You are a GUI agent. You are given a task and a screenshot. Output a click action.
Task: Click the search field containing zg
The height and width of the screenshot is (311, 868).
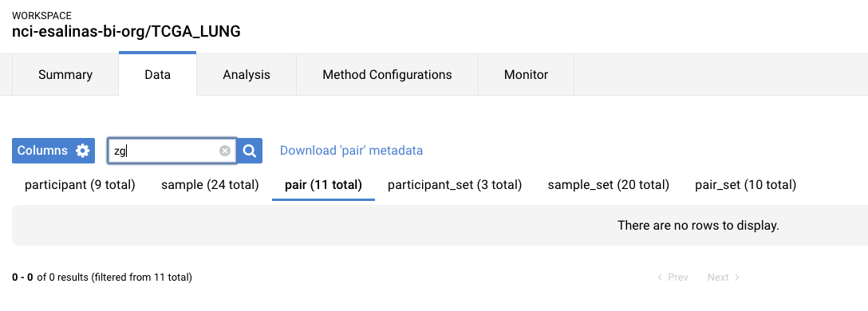click(172, 151)
